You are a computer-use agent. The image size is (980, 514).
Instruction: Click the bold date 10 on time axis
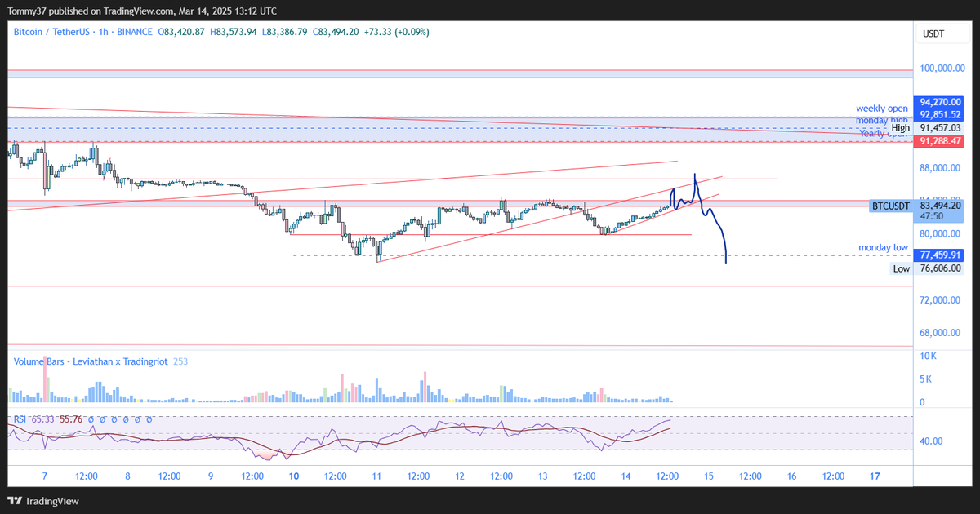click(x=294, y=476)
